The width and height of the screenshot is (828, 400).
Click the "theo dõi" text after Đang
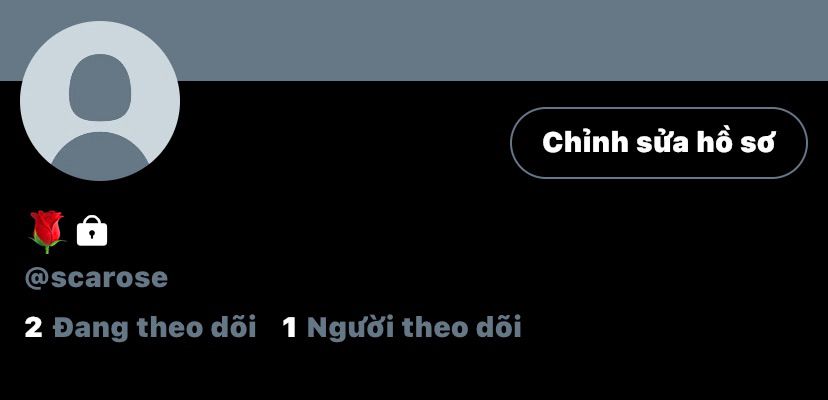[x=196, y=327]
